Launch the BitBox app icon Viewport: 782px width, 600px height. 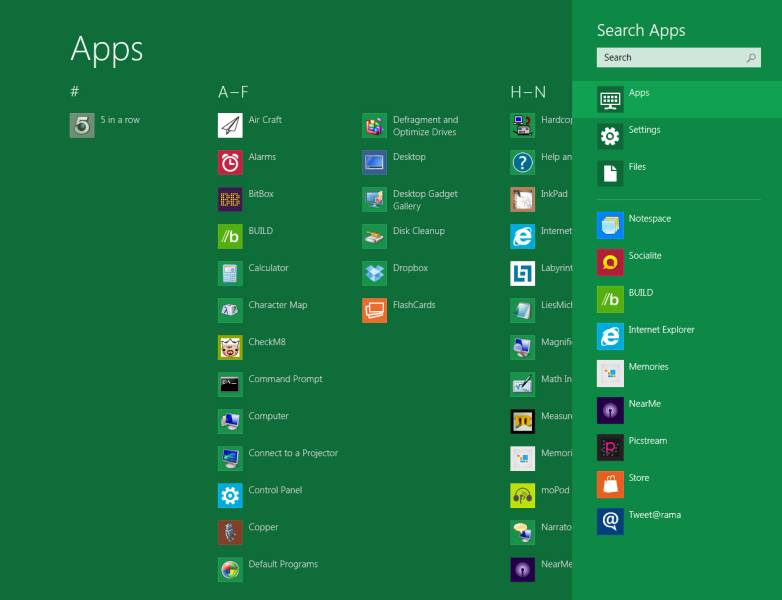pyautogui.click(x=230, y=199)
